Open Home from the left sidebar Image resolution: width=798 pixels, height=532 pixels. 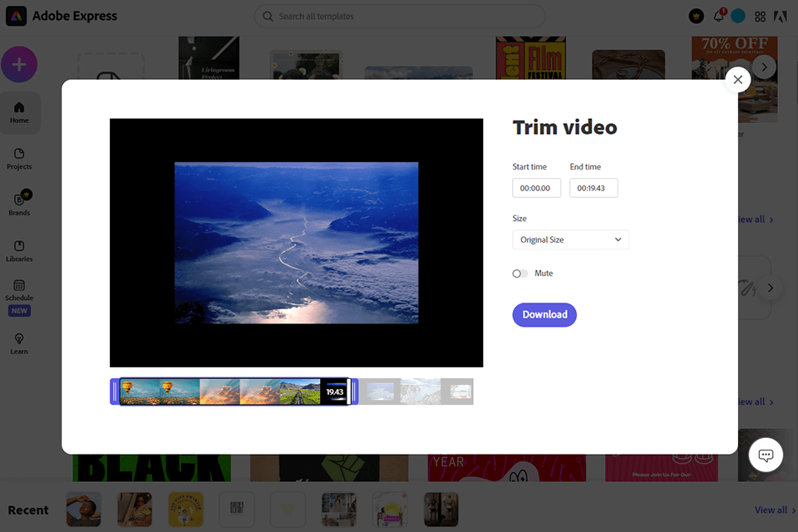(19, 113)
